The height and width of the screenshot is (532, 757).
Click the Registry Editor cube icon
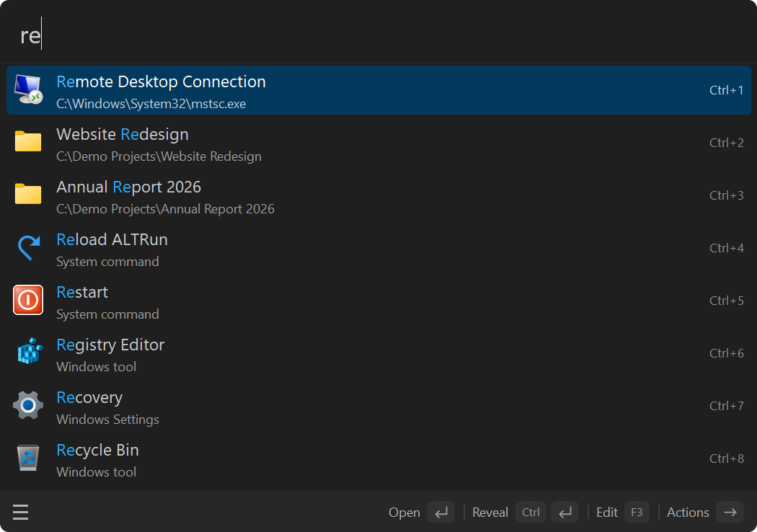tap(30, 351)
